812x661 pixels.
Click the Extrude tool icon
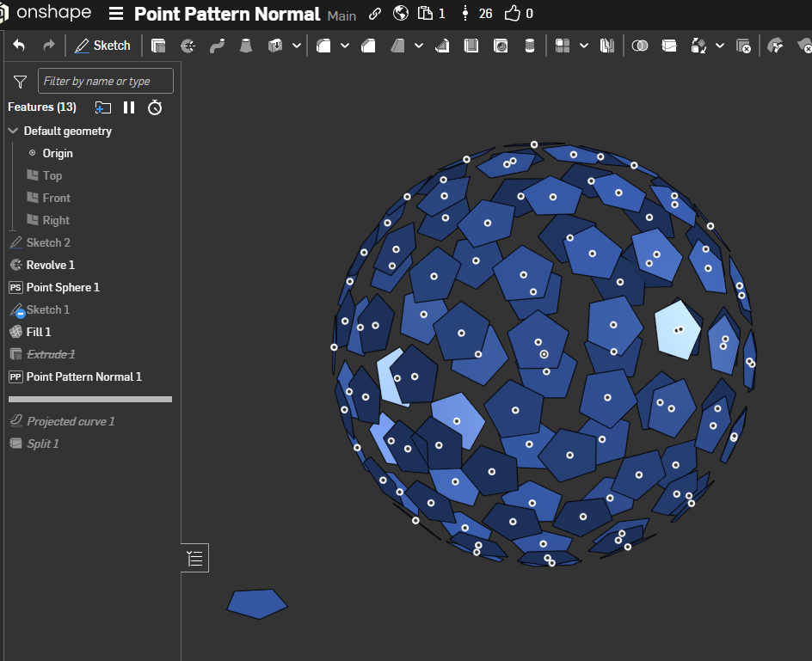click(158, 46)
